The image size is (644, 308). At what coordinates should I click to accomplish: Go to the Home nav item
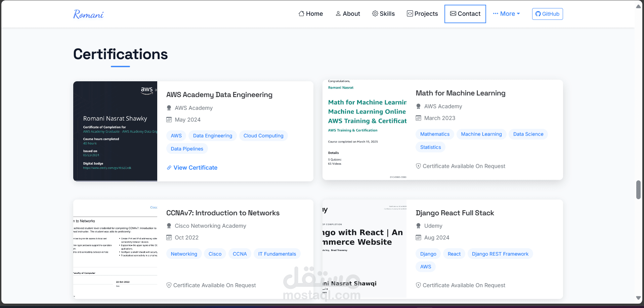311,14
